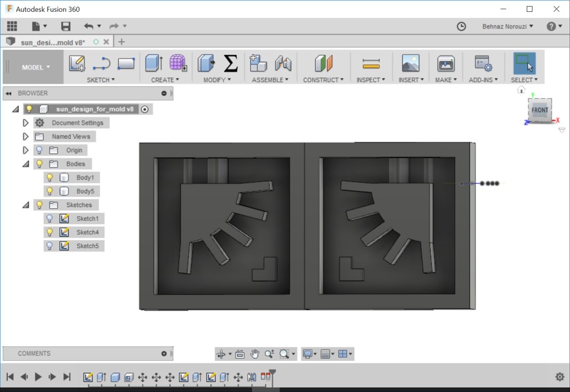This screenshot has width=570, height=392.
Task: Select the Line sketch tool
Action: click(x=102, y=63)
